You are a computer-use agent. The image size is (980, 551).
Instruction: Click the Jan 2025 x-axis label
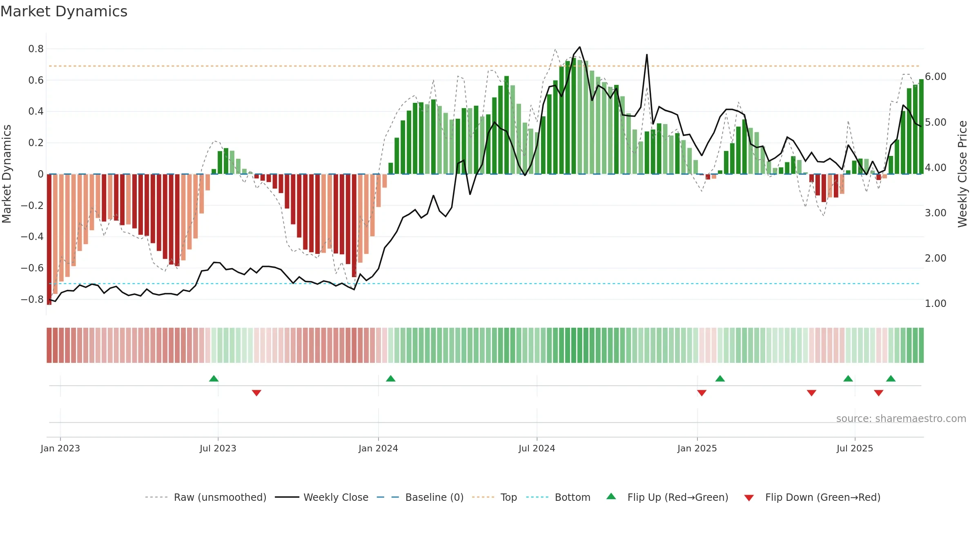(x=697, y=448)
